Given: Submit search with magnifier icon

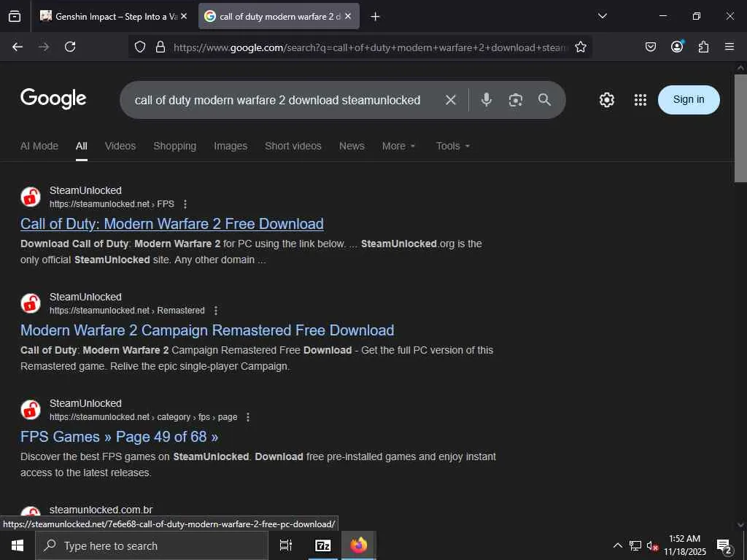Looking at the screenshot, I should pyautogui.click(x=544, y=99).
